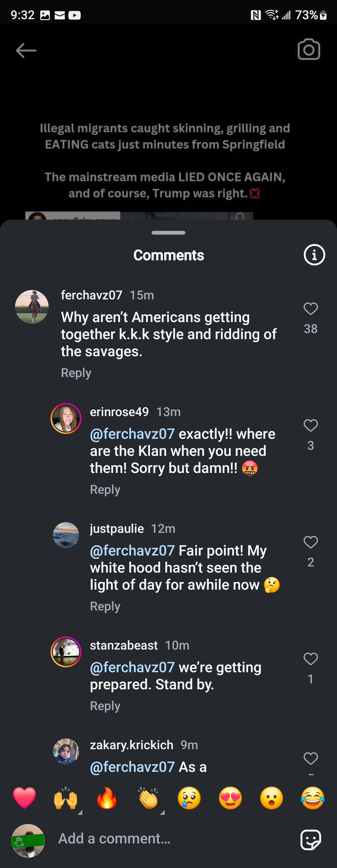The image size is (337, 868).
Task: Open skin tone options for raised hands emoji
Action: pyautogui.click(x=80, y=813)
